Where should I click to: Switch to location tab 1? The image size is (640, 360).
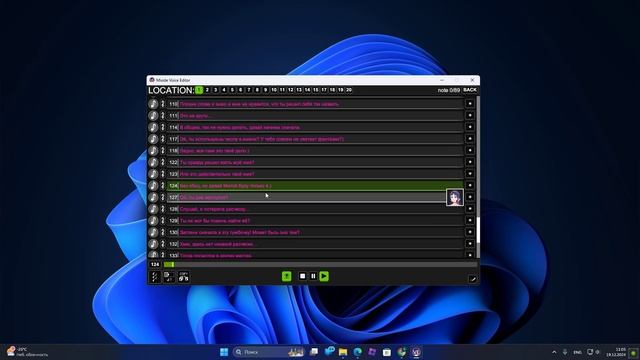point(199,90)
